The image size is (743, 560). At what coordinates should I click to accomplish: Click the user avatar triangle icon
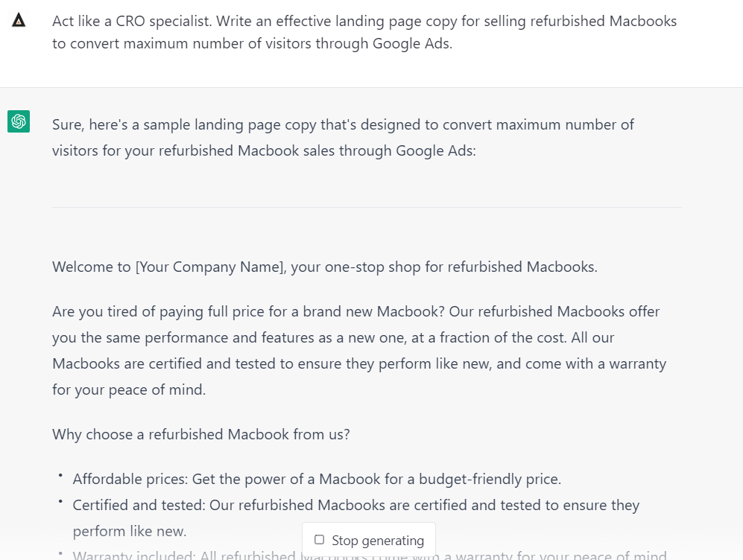pos(19,20)
